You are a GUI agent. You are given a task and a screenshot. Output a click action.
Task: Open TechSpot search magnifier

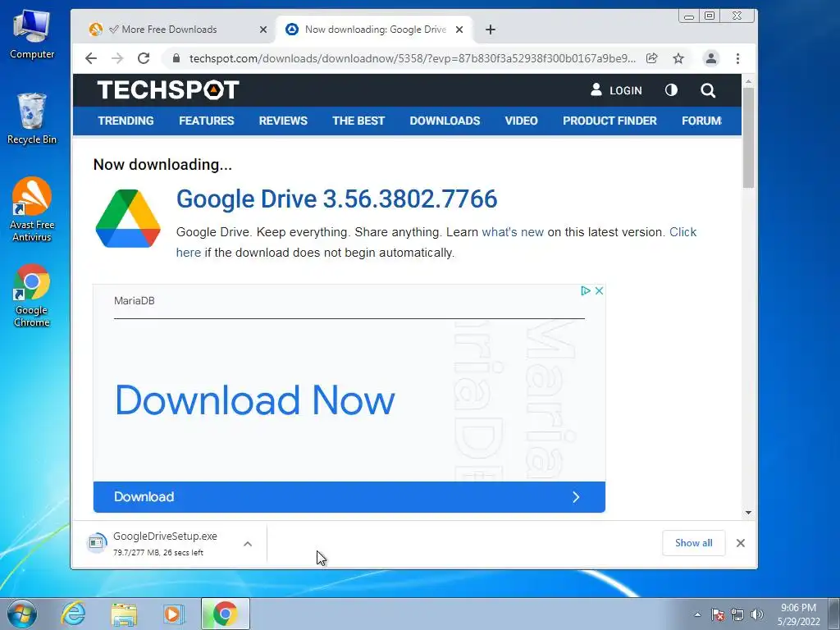tap(708, 90)
